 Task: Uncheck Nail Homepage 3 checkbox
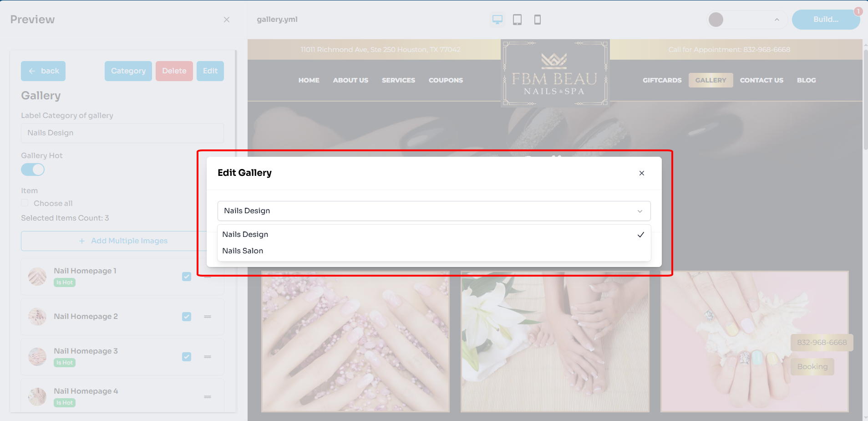[x=187, y=357]
